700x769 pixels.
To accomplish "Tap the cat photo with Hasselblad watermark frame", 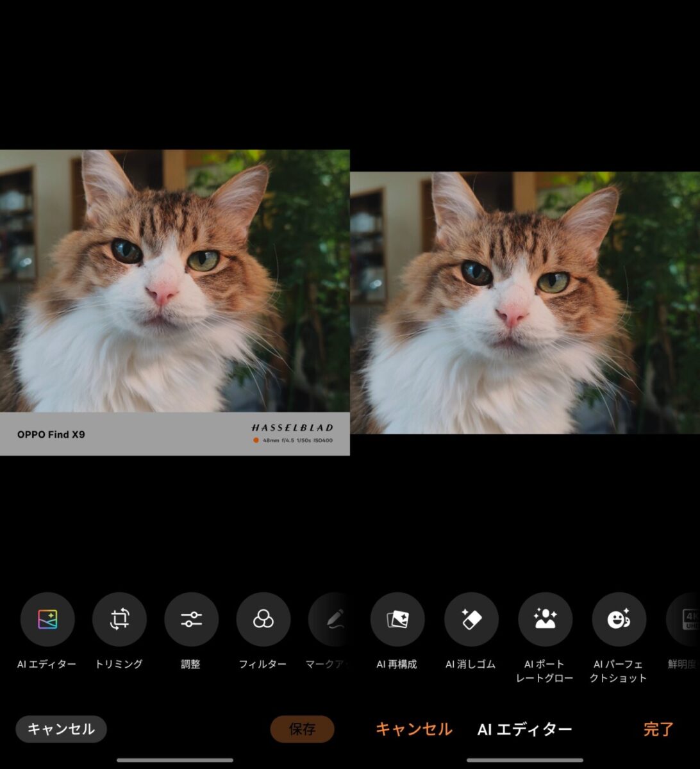I will point(174,281).
